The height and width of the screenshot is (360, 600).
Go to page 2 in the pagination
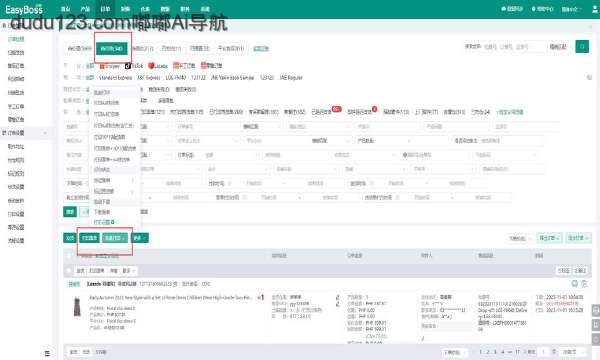click(x=488, y=352)
